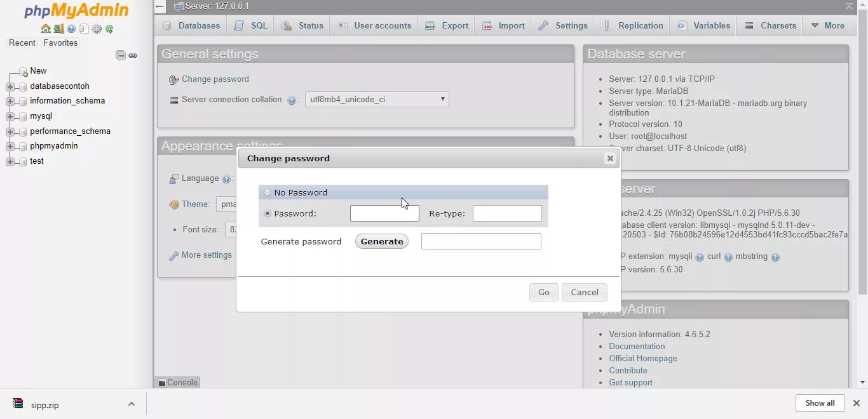Go to phpMyAdmin home via house icon
The width and height of the screenshot is (868, 419).
click(x=45, y=29)
